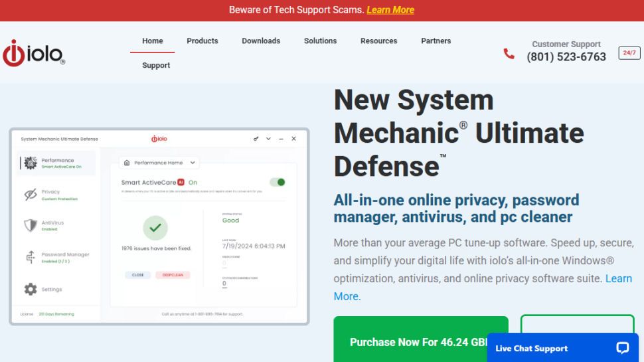
Task: Click the green checkmark status circle
Action: pos(155,228)
